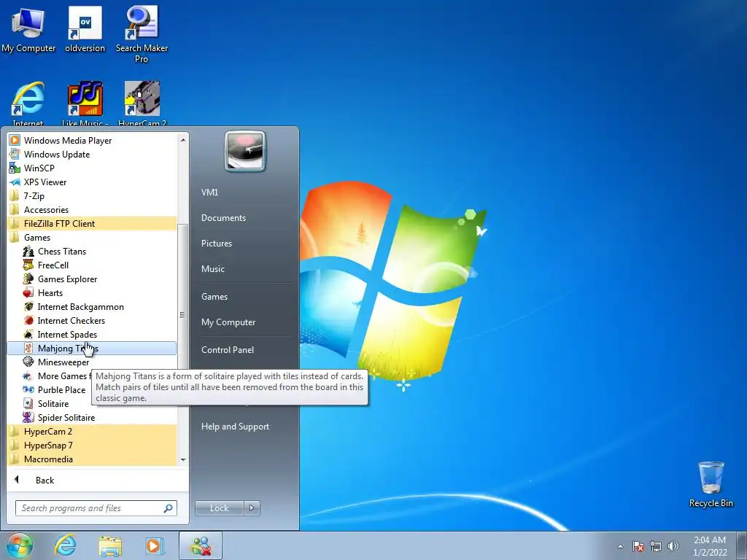Open Help and Support
The height and width of the screenshot is (560, 747).
pos(235,427)
